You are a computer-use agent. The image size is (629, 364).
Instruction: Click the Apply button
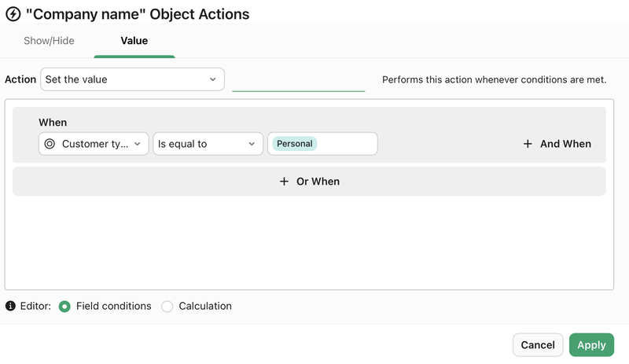click(592, 344)
